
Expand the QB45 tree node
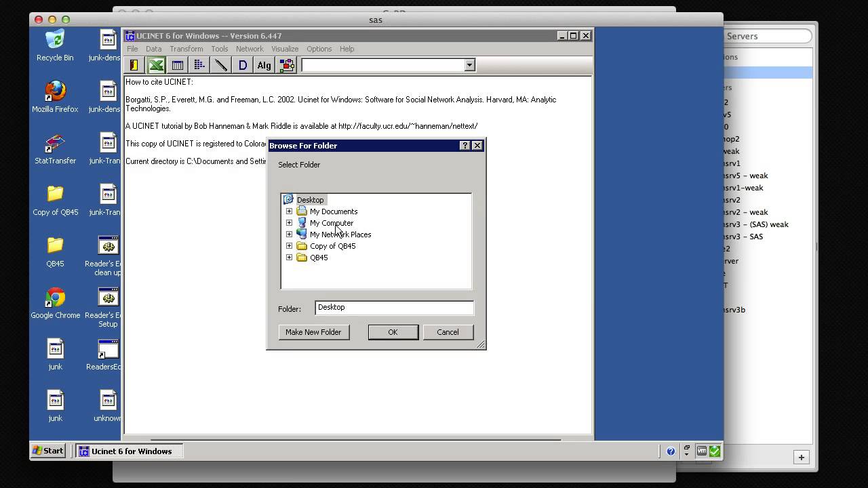[x=289, y=258]
